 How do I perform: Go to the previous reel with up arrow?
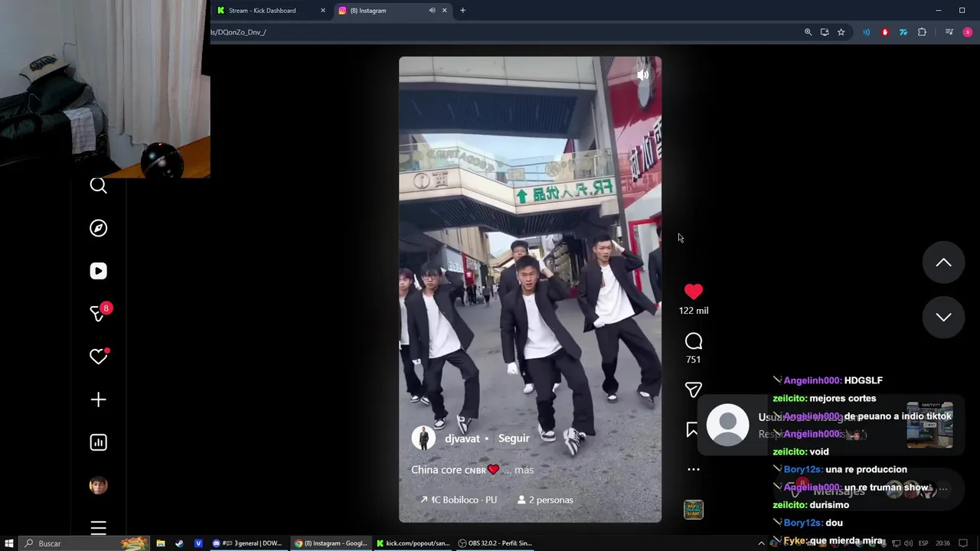tap(943, 262)
